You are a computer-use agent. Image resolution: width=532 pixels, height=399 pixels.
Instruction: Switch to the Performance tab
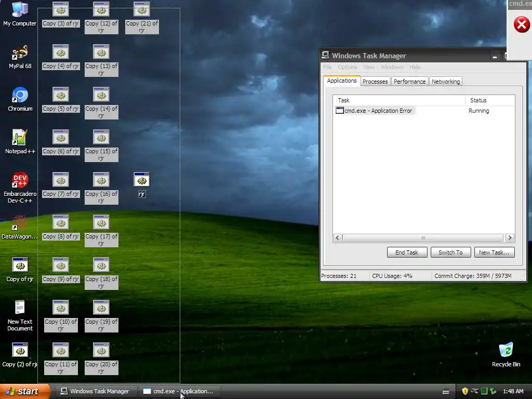[409, 82]
